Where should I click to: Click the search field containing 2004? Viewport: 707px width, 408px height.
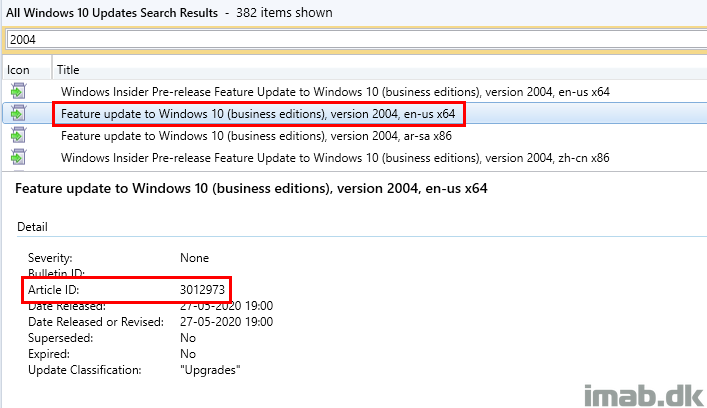(x=356, y=40)
